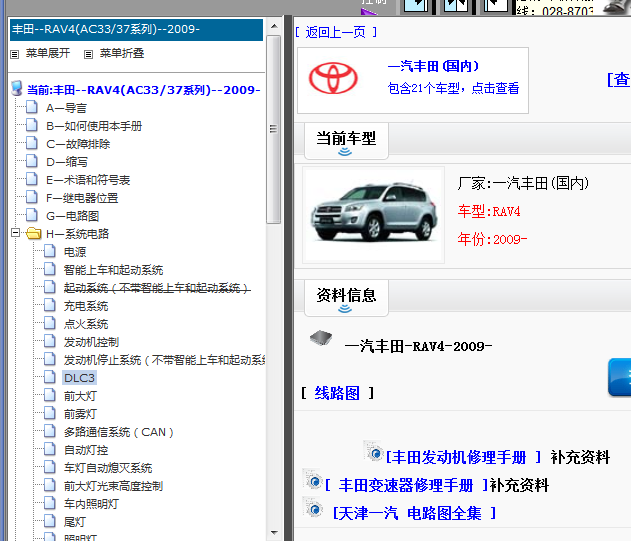Viewport: 631px width, 541px height.
Task: Click the RAV4 car thumbnail
Action: coord(373,215)
